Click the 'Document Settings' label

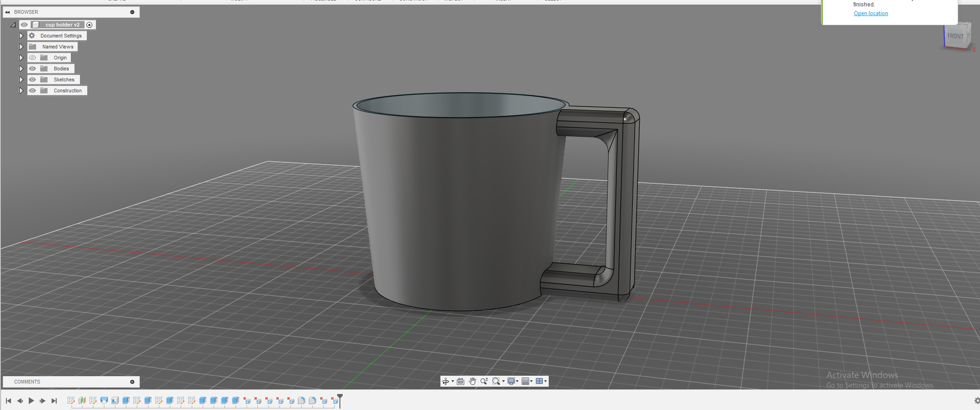pos(61,36)
